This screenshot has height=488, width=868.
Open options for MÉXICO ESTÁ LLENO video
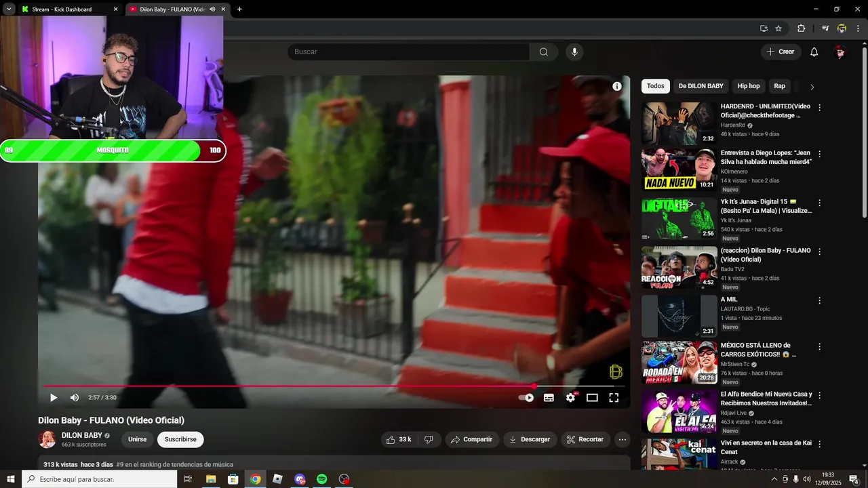[819, 346]
